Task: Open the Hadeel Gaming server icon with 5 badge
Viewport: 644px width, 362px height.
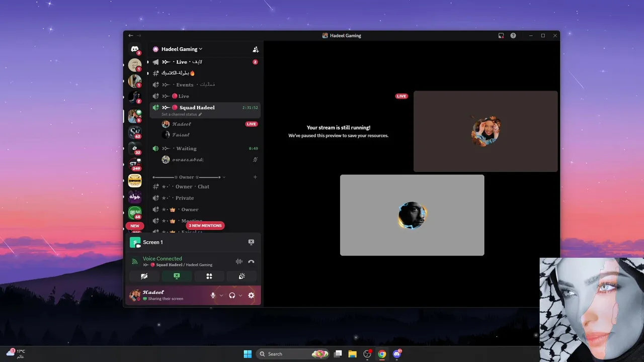Action: (135, 116)
